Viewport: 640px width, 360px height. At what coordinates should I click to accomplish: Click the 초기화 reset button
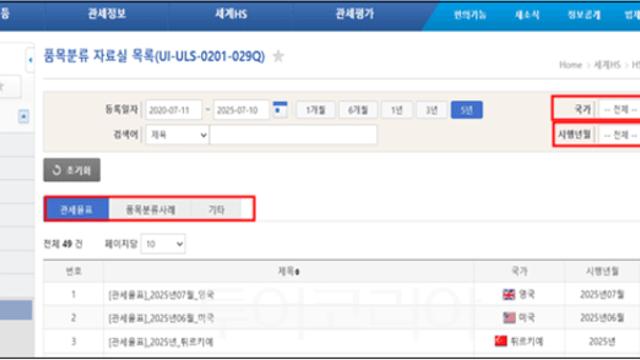pos(72,170)
